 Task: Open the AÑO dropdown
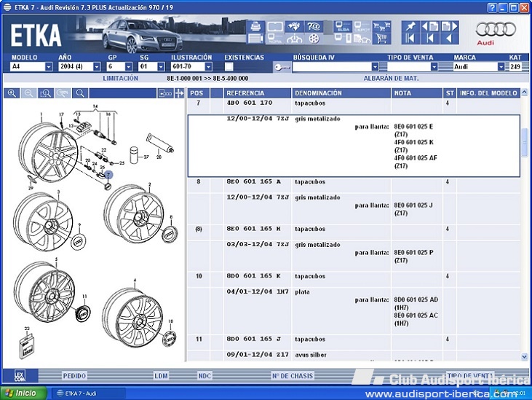coord(97,66)
